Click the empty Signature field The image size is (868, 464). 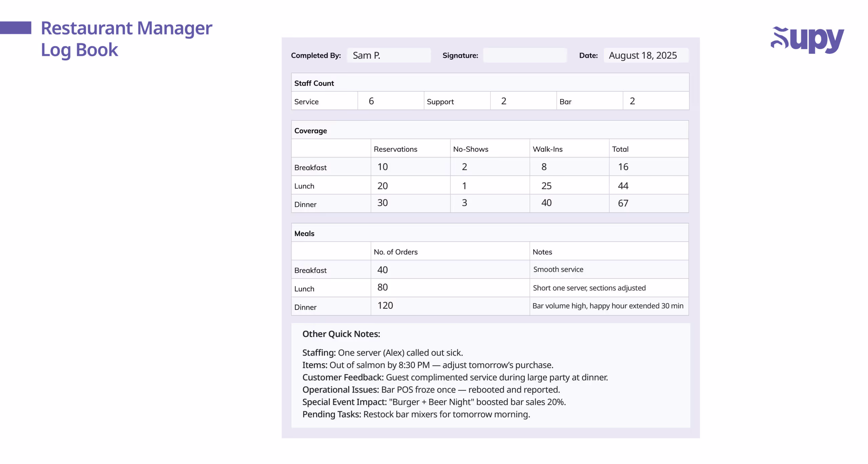coord(525,55)
